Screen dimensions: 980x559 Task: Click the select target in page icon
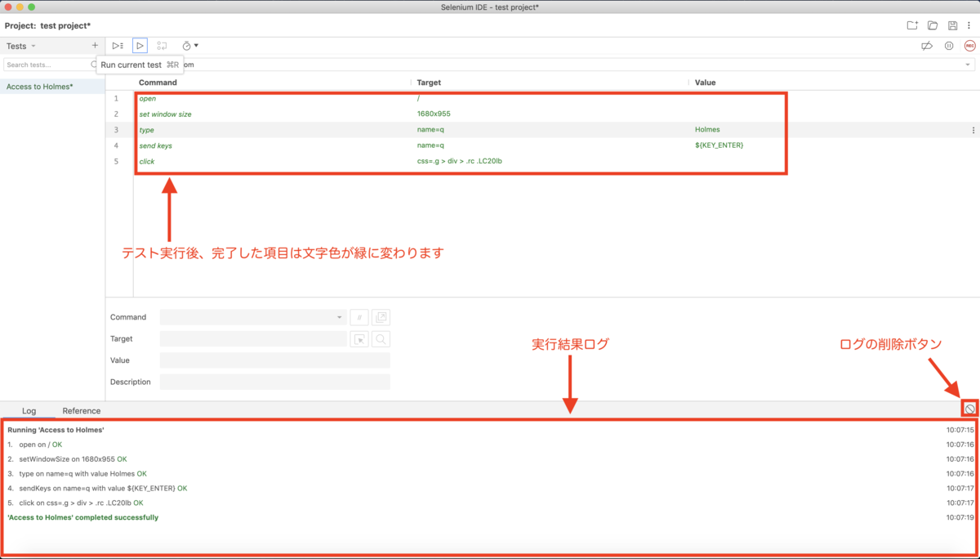359,339
